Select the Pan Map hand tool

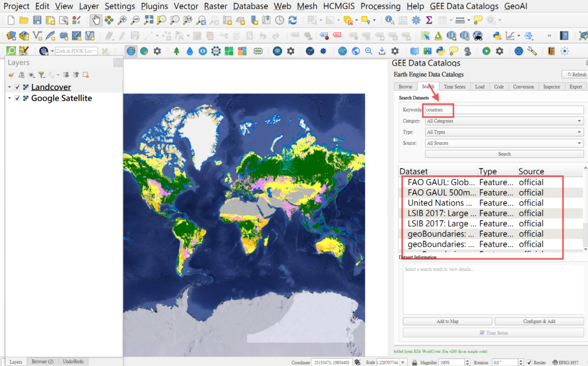[96, 20]
